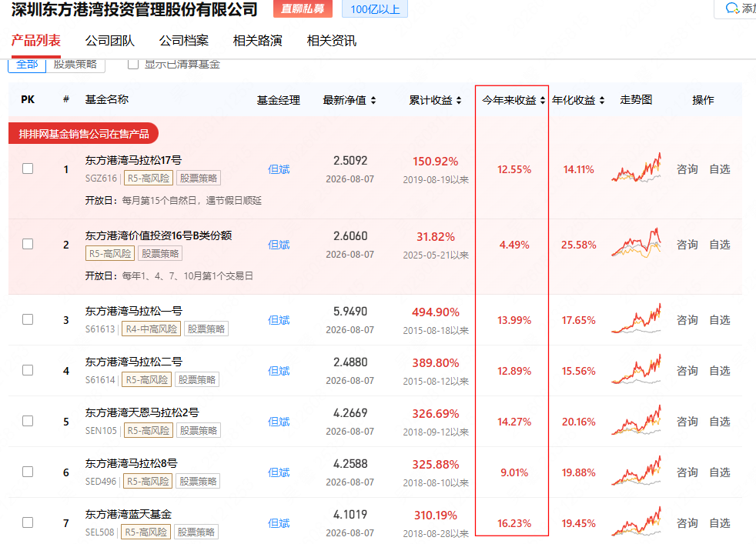Sort by 累计收益 column arrows
Image resolution: width=756 pixels, height=544 pixels.
point(459,100)
